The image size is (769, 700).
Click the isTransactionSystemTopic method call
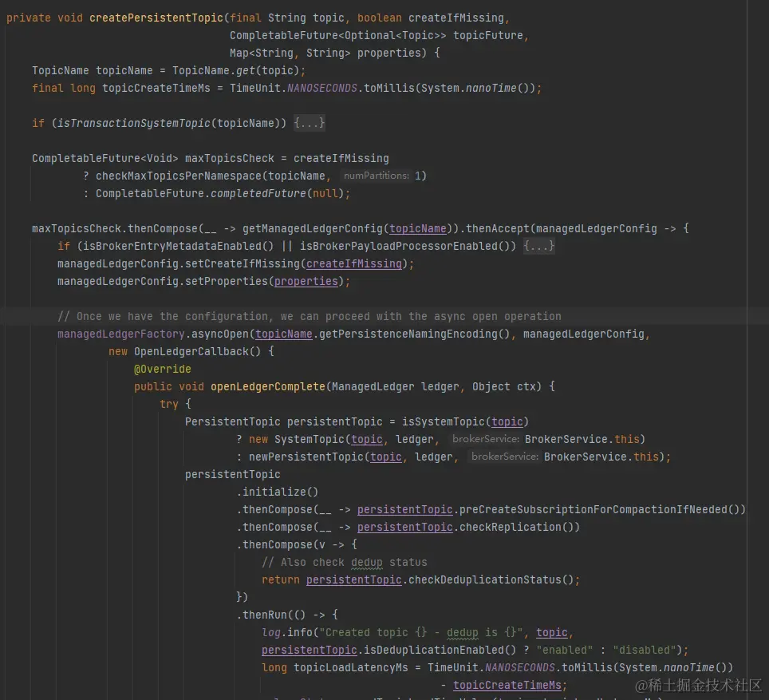coord(134,123)
